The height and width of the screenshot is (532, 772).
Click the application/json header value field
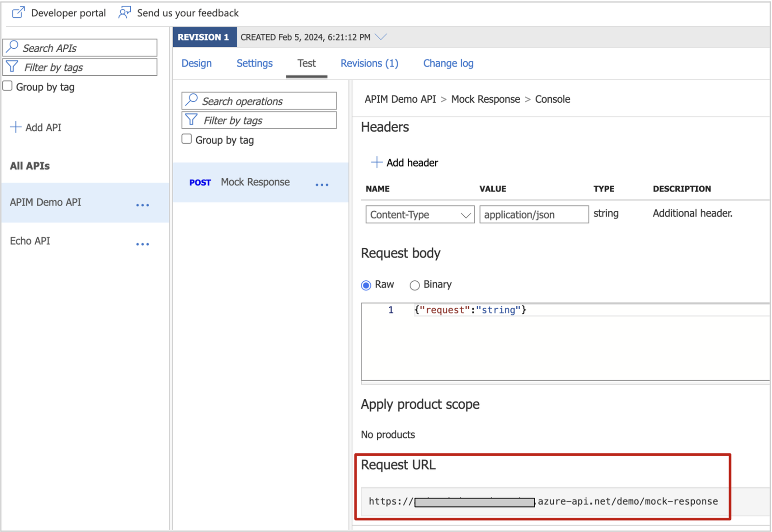(534, 215)
